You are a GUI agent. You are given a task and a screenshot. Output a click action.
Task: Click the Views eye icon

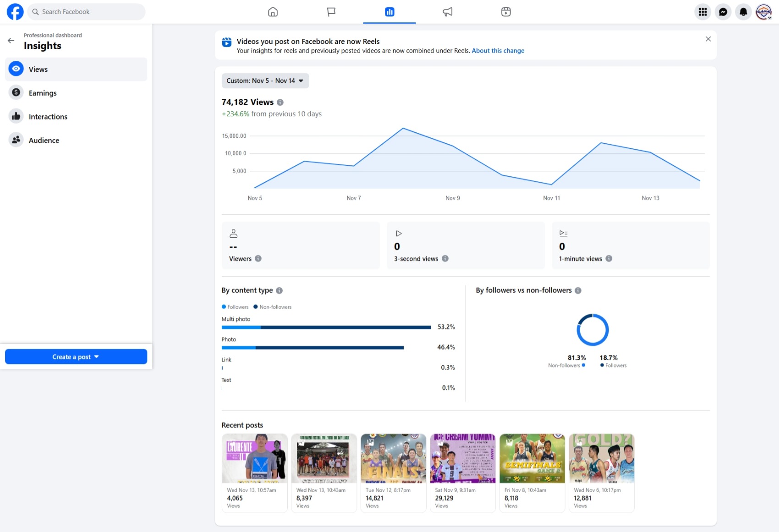point(16,69)
